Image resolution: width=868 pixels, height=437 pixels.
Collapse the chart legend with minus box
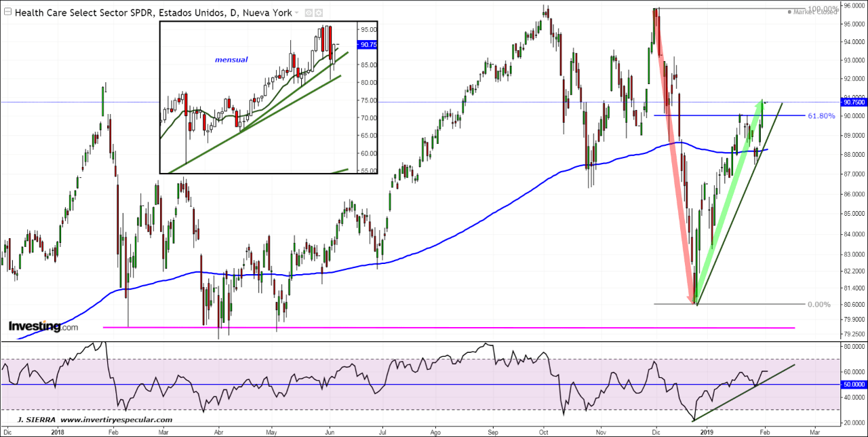coord(7,12)
